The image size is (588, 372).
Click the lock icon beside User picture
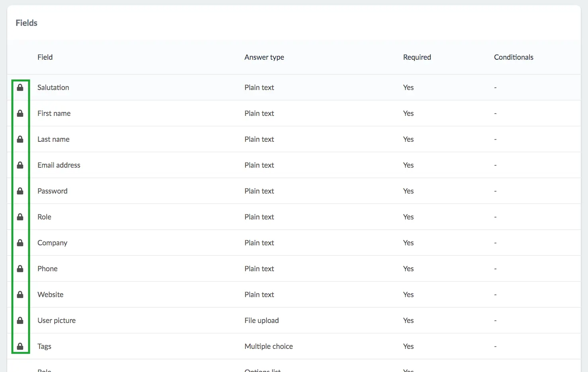point(20,320)
